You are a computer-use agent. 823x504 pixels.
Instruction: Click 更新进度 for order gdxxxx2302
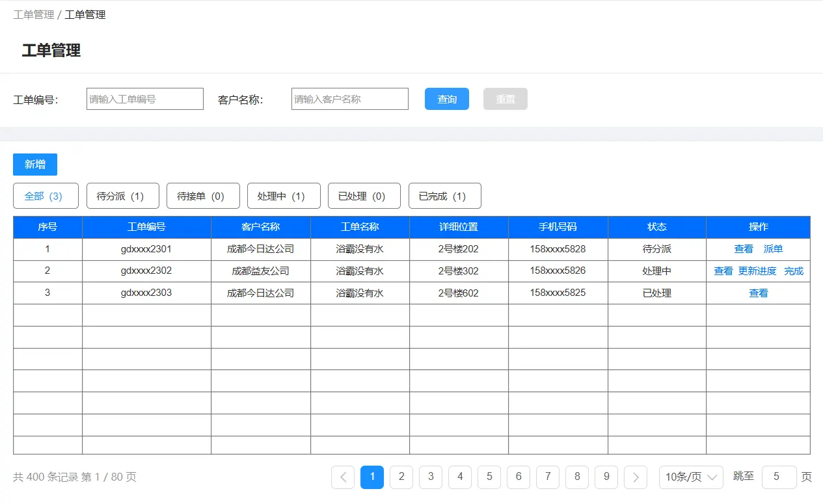click(x=757, y=271)
